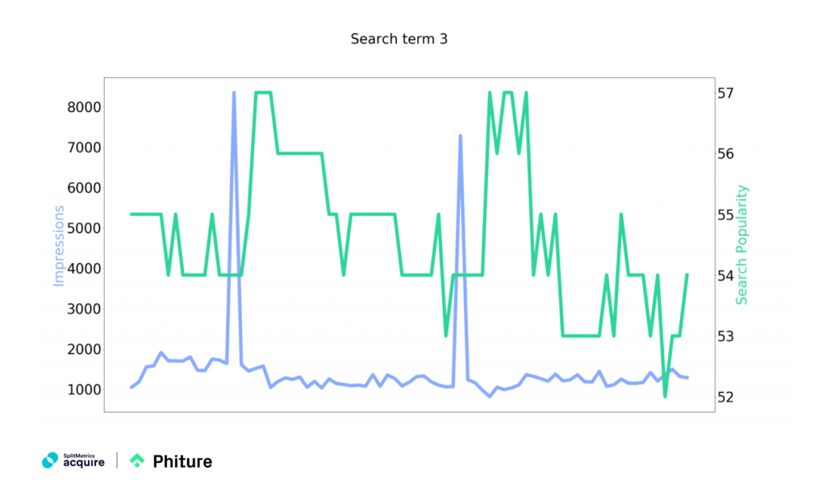Click the SplitMetrics text label

tap(81, 455)
